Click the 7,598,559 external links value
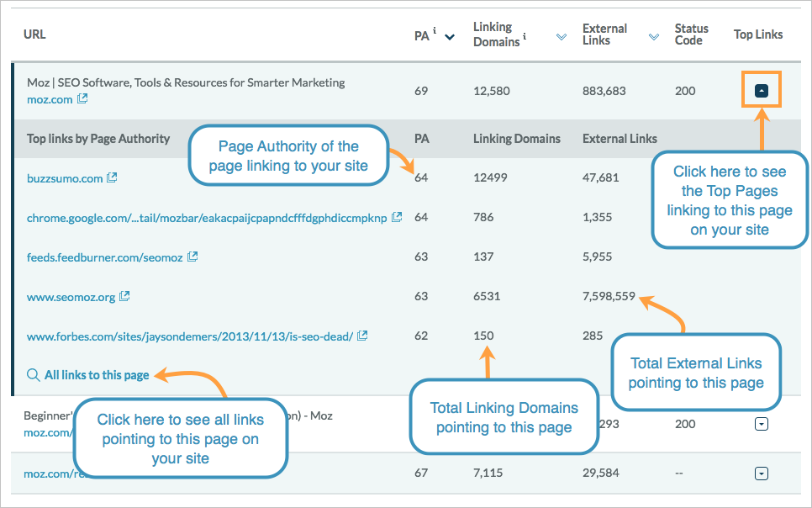This screenshot has width=812, height=508. [609, 296]
